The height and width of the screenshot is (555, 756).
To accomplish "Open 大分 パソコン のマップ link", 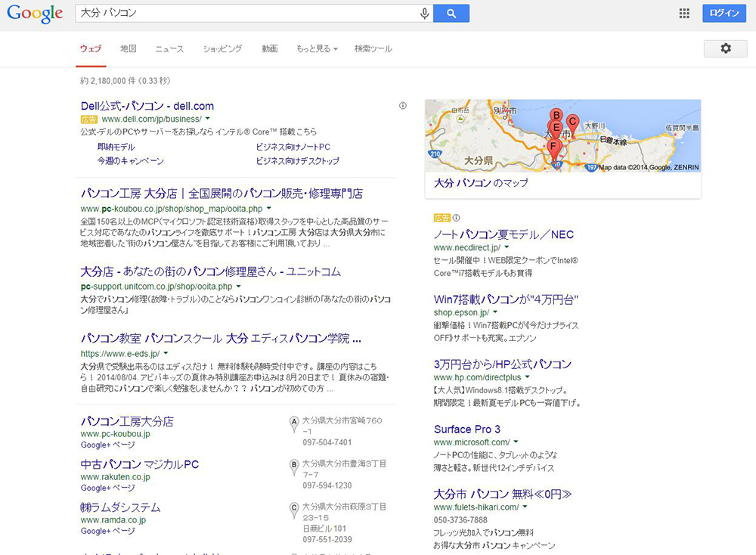I will pos(481,183).
